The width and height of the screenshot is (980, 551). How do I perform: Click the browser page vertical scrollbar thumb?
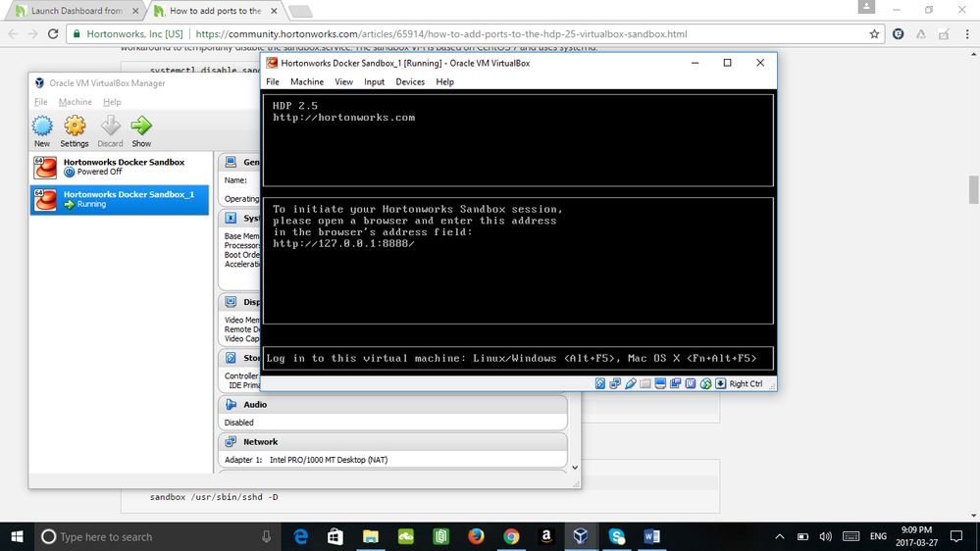click(973, 190)
